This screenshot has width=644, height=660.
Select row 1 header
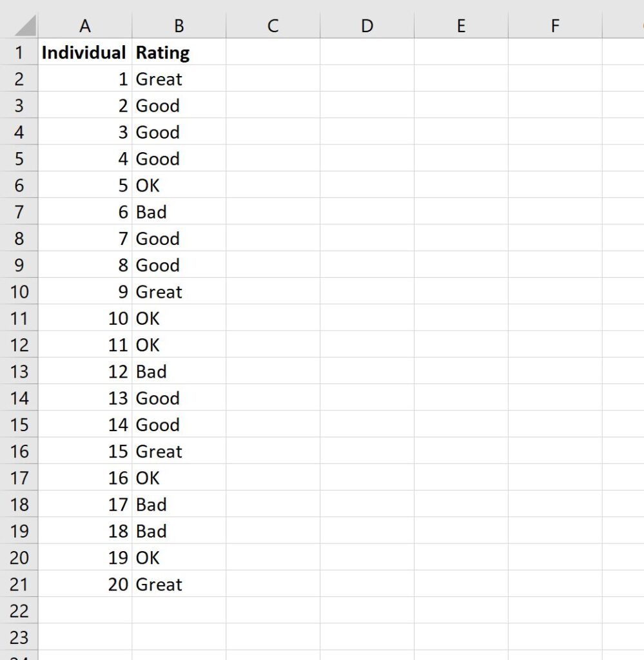pos(21,52)
